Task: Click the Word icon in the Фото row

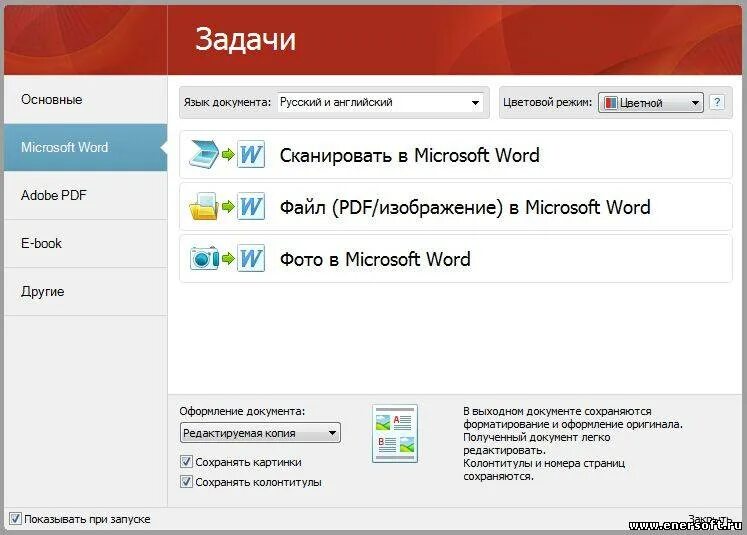Action: coord(251,258)
